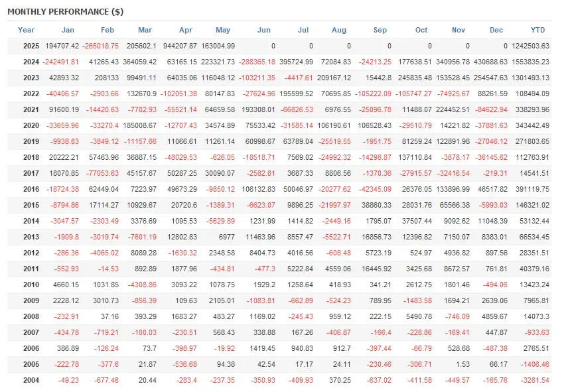Select November 2016 value 133896.99

pos(453,189)
